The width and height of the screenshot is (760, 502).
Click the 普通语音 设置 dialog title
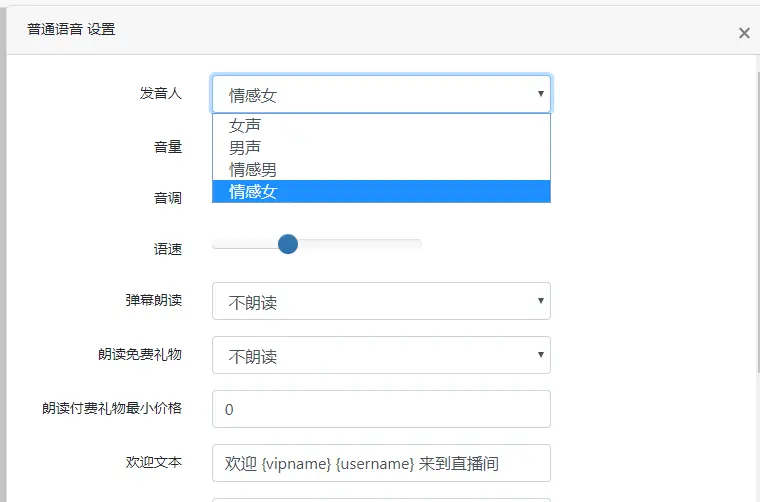pos(71,29)
